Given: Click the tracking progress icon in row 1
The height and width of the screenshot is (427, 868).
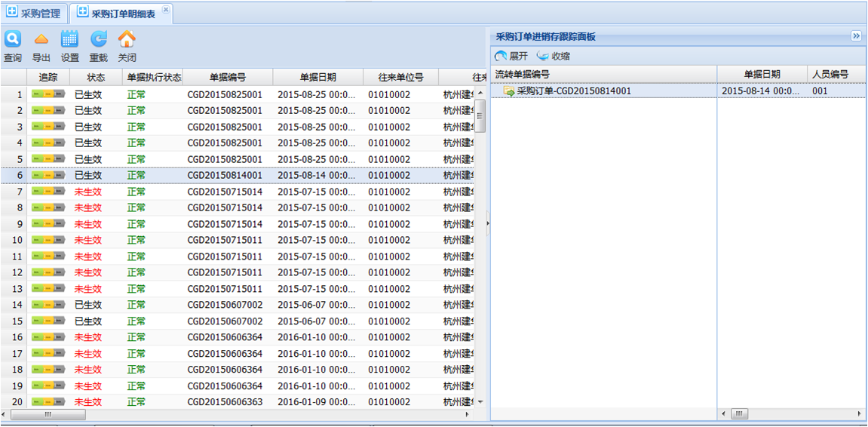Looking at the screenshot, I should (48, 95).
